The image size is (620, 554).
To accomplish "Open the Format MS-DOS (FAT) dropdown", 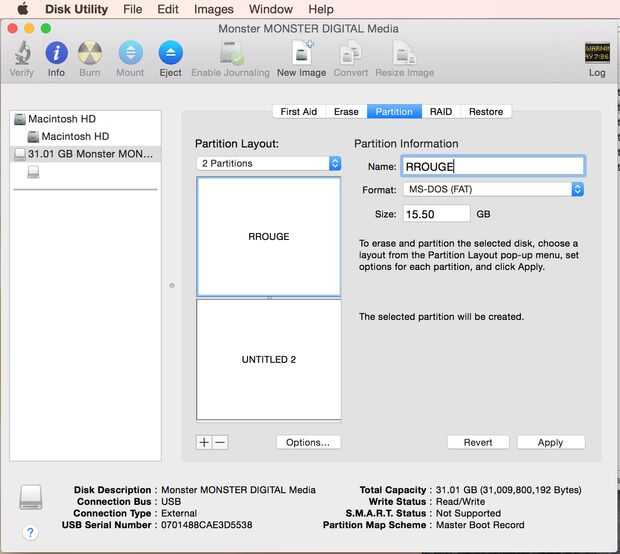I will (493, 189).
